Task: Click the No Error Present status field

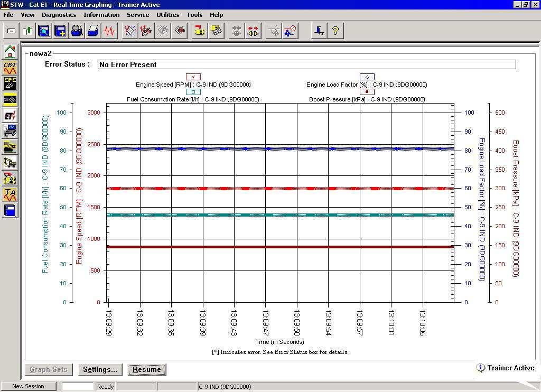Action: coord(307,64)
